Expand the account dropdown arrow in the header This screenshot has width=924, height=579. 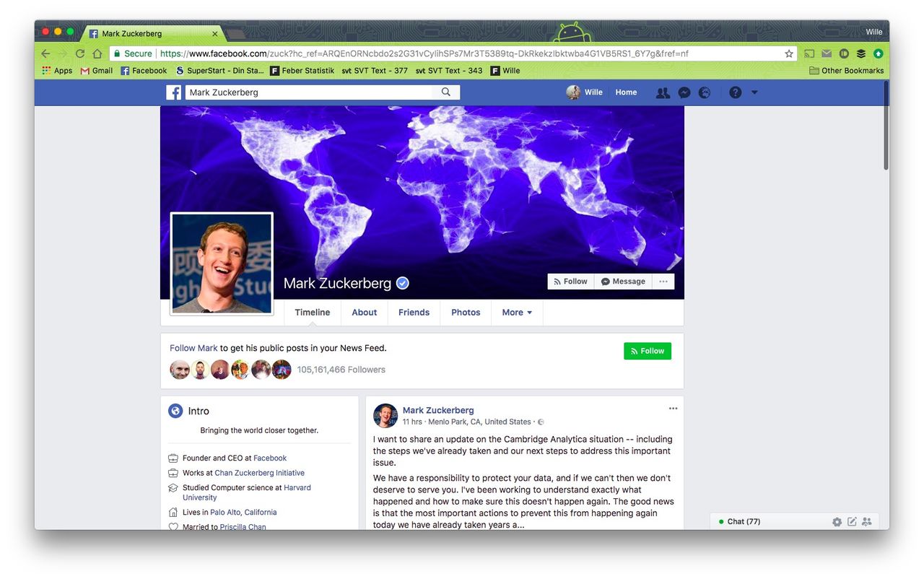[x=754, y=92]
